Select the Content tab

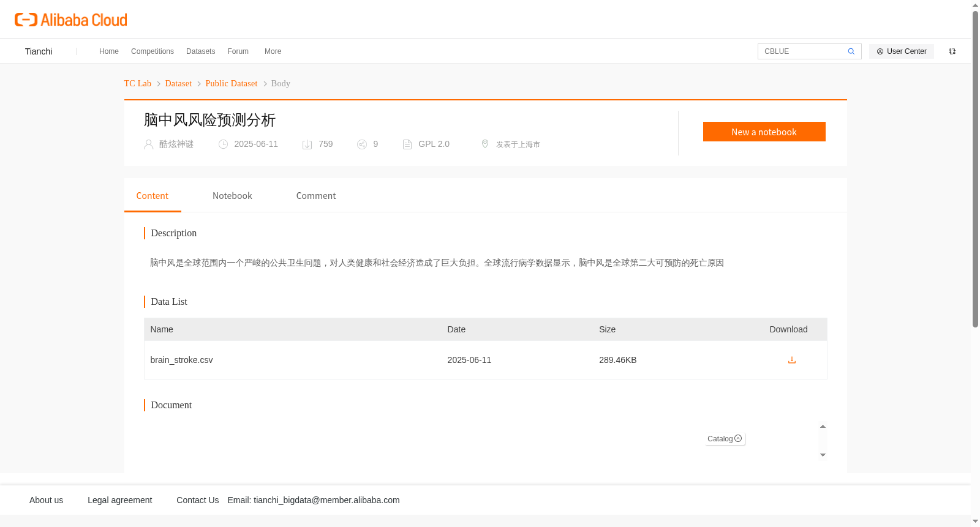tap(153, 196)
